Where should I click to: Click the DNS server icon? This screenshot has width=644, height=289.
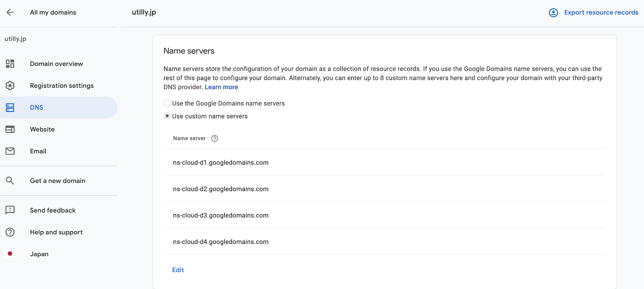[10, 107]
